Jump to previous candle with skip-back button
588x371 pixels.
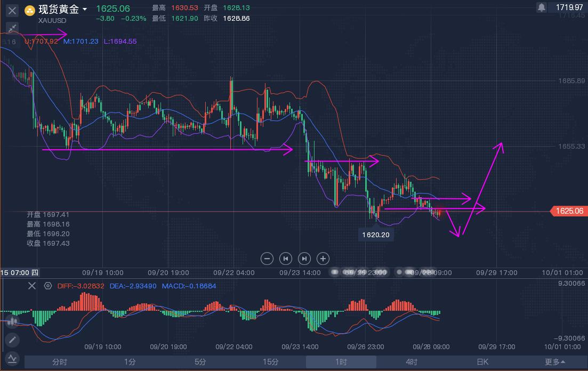click(286, 259)
